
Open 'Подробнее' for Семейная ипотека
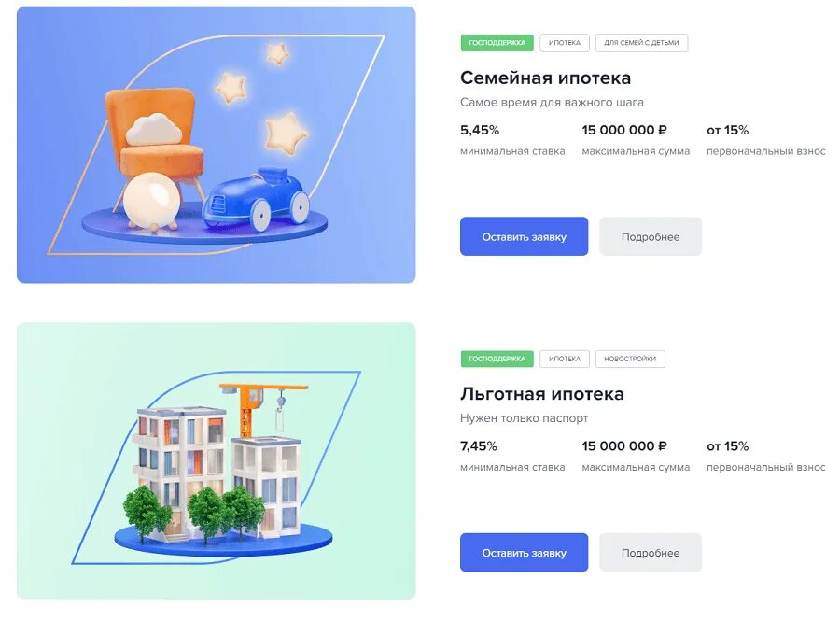pyautogui.click(x=651, y=236)
